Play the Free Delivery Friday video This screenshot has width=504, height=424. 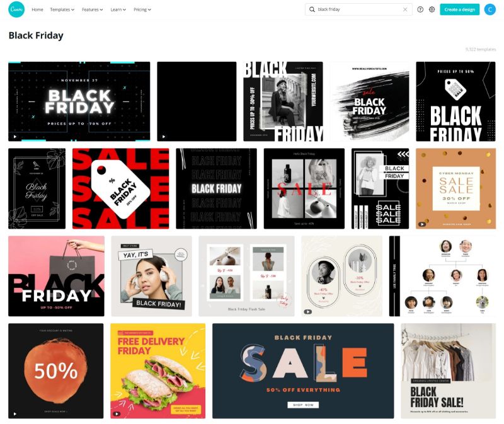point(117,414)
